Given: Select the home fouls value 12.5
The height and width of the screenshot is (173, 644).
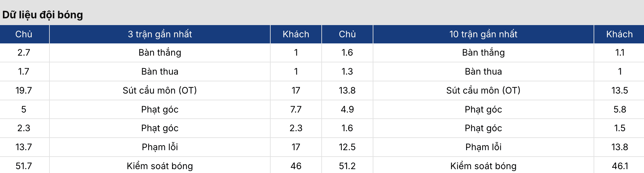Looking at the screenshot, I should (347, 147).
